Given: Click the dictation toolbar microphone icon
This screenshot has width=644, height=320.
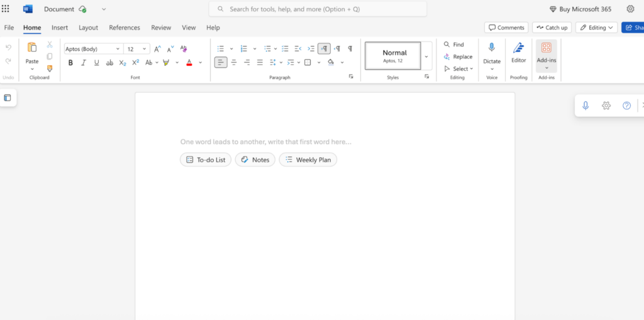Looking at the screenshot, I should 586,106.
